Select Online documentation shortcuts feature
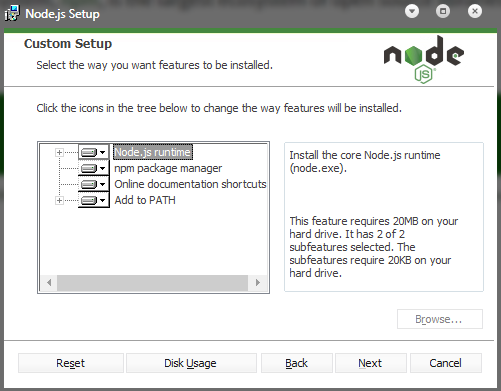The height and width of the screenshot is (391, 501). (190, 184)
